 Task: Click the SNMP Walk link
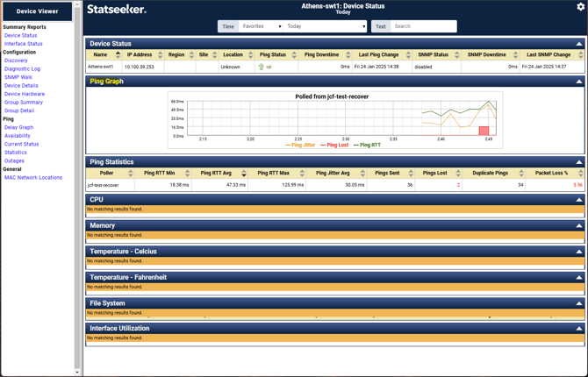(x=18, y=77)
